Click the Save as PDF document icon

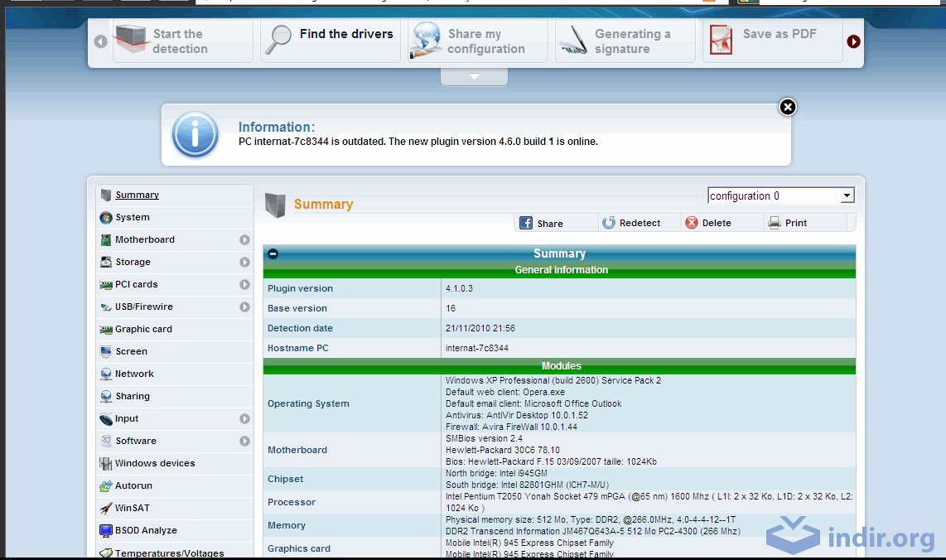tap(721, 41)
